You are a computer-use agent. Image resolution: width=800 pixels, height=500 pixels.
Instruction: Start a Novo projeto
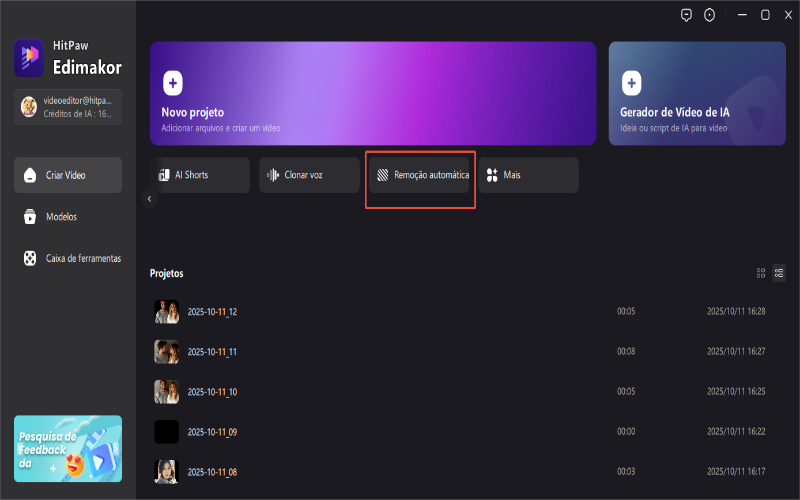(373, 93)
